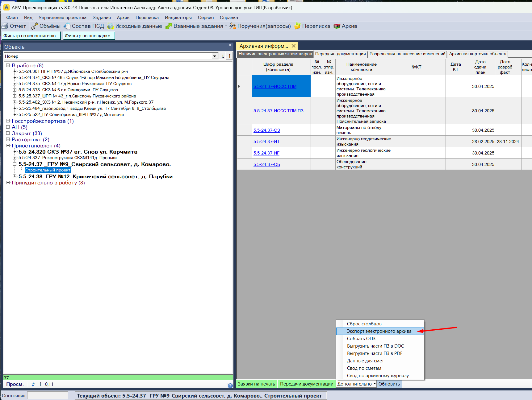This screenshot has height=400, width=532.
Task: Open Исходные данные toolbar icon
Action: [111, 26]
